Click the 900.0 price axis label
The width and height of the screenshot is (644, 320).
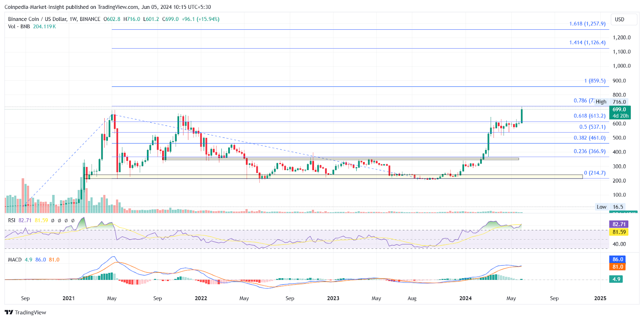pyautogui.click(x=619, y=81)
